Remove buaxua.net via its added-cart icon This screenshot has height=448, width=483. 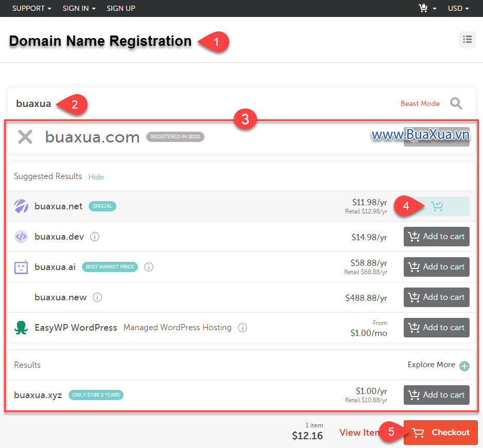click(437, 206)
